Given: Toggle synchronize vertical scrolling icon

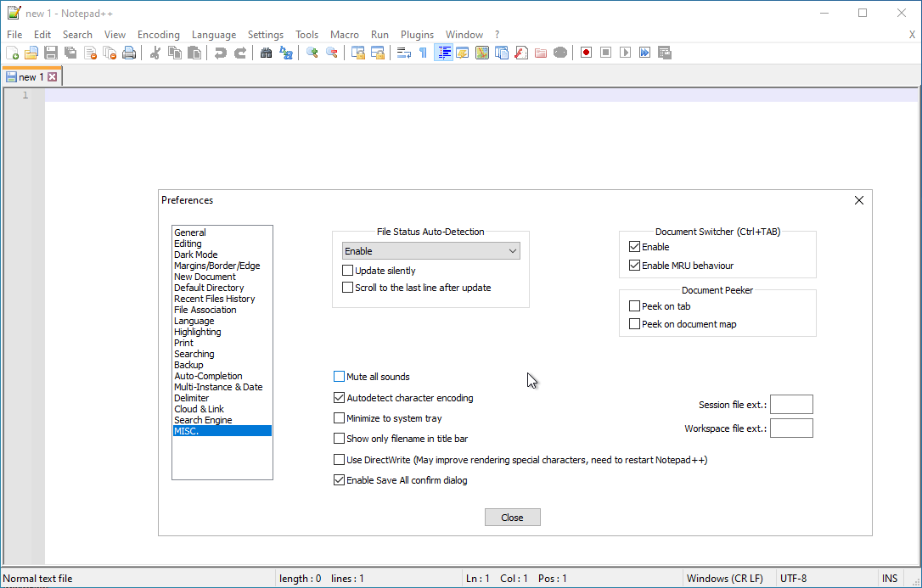Looking at the screenshot, I should (x=358, y=53).
